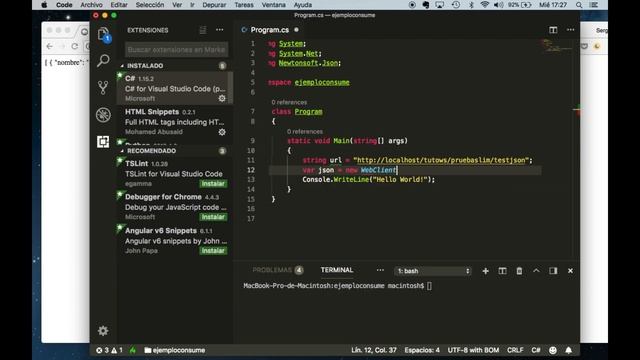Image resolution: width=640 pixels, height=360 pixels.
Task: Maximize the panel with up chevron
Action: point(536,271)
